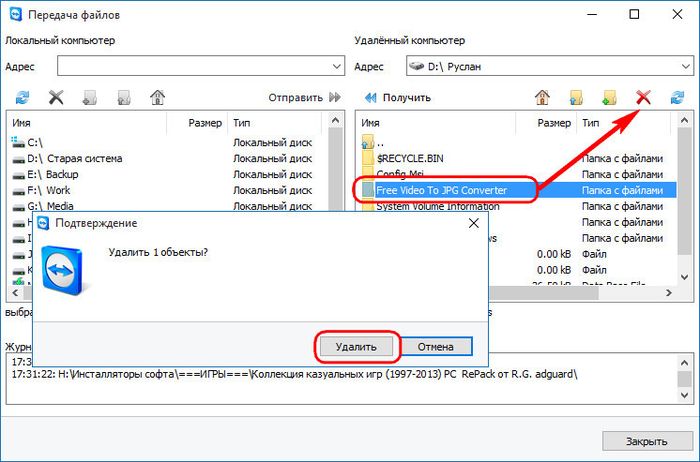Click the remote panel parent folder icon
This screenshot has height=462, width=700.
pyautogui.click(x=576, y=97)
